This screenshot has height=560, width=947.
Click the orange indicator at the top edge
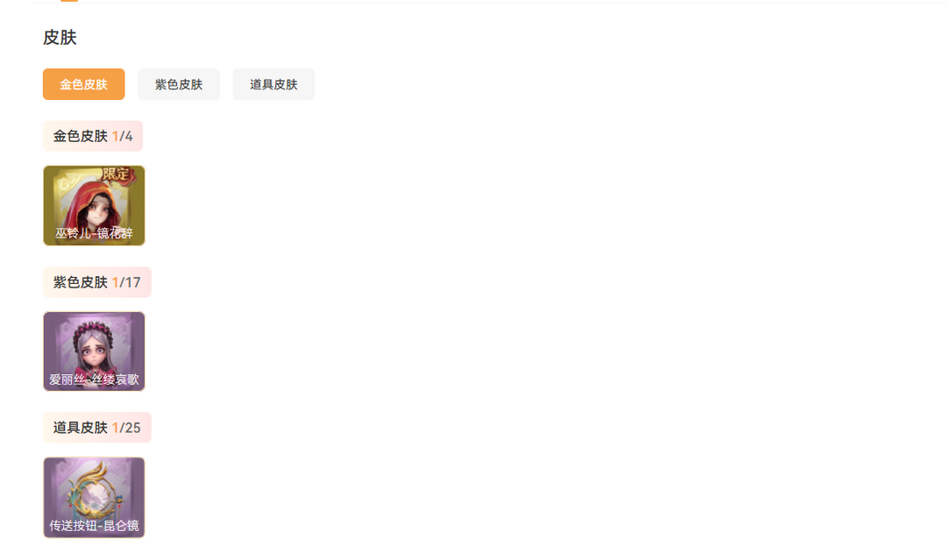tap(69, 1)
